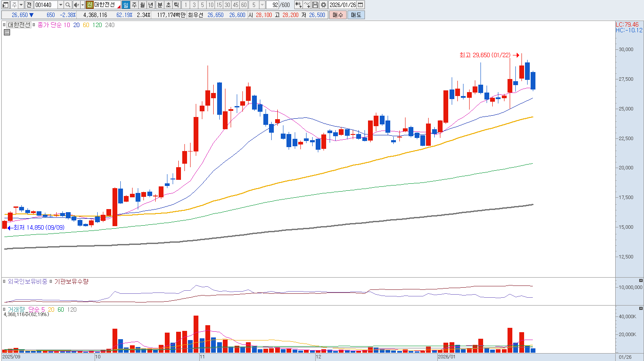The image size is (644, 361).
Task: Switch chart to 월 (monthly) period
Action: click(x=142, y=5)
